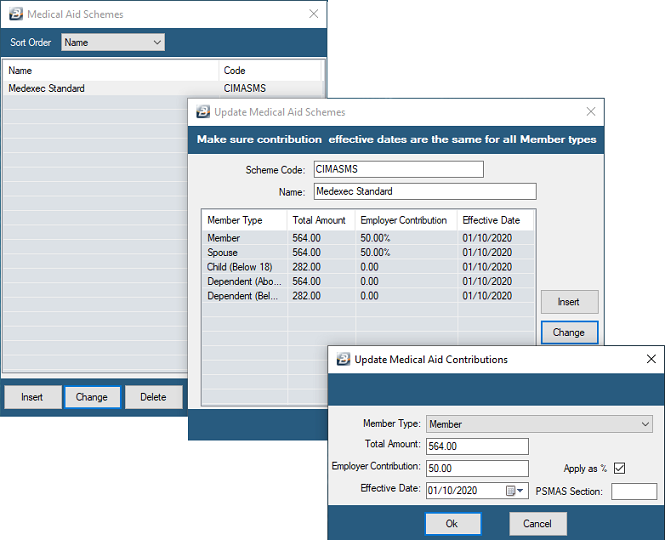Click the Update Medical Aid Contributions app icon
The image size is (665, 540).
click(343, 359)
